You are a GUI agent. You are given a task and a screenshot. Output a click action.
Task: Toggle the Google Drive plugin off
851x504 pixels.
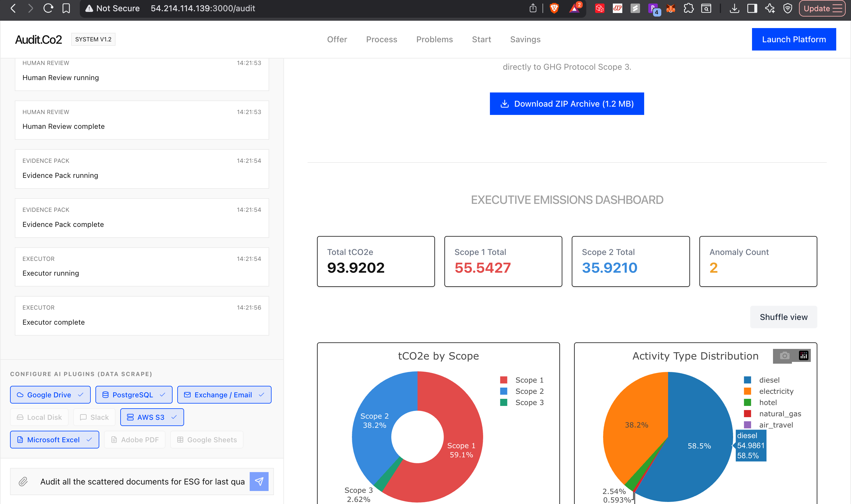click(50, 395)
